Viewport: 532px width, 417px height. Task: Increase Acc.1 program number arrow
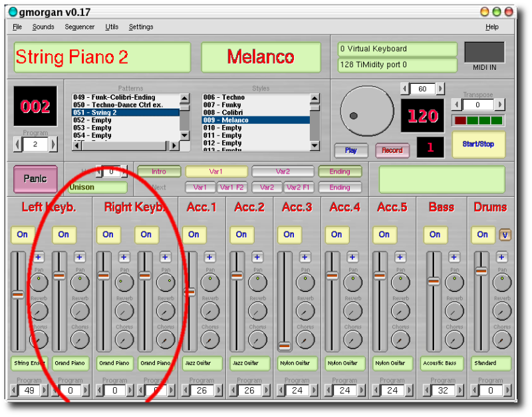[x=219, y=390]
